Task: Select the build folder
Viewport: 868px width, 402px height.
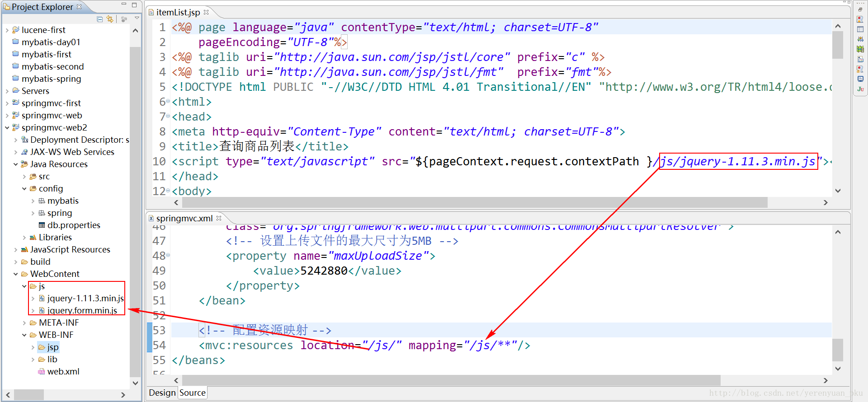Action: [x=40, y=262]
